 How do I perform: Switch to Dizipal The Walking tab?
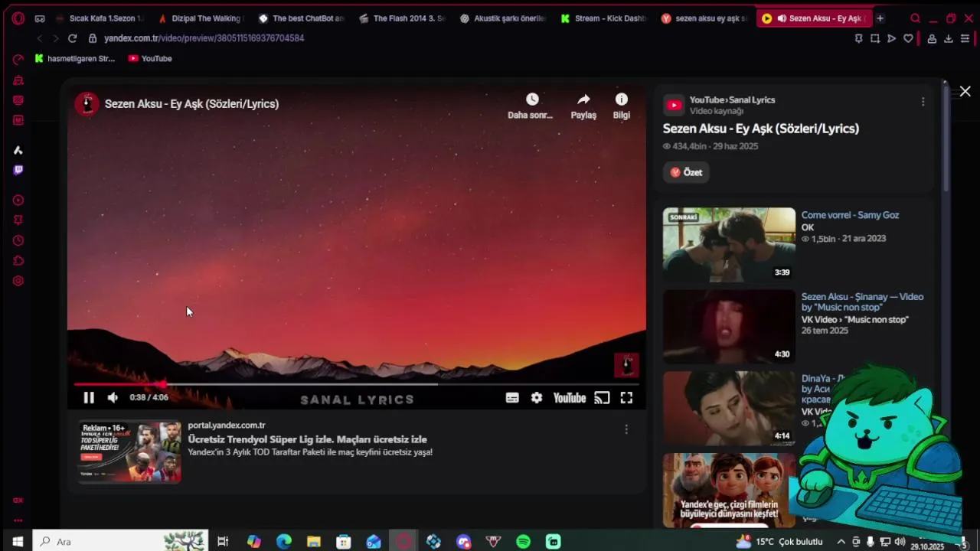201,18
